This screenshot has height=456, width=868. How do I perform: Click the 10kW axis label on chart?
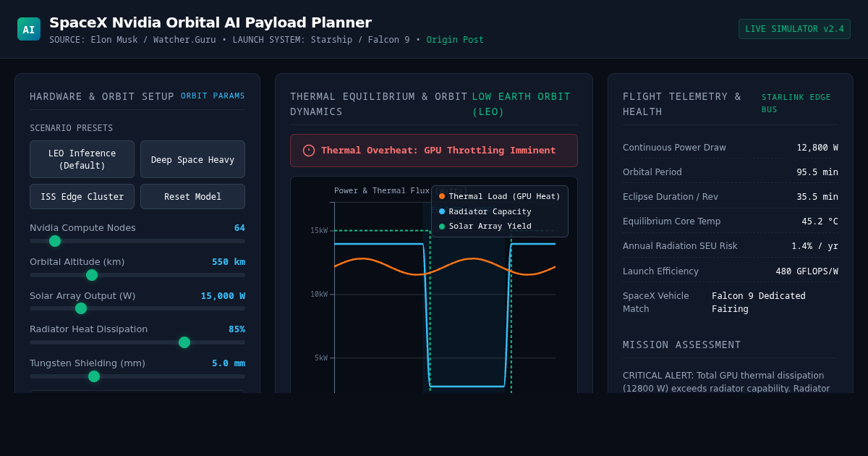tap(319, 295)
